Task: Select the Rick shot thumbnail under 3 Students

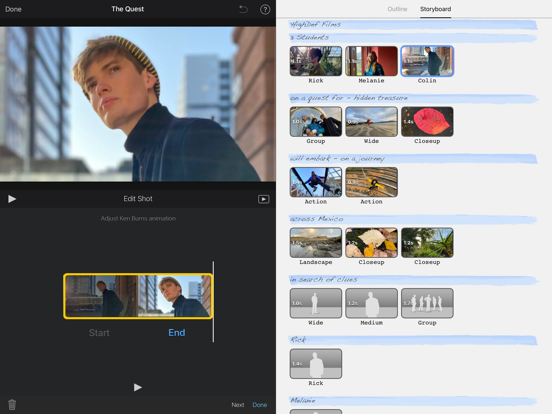Action: [316, 61]
